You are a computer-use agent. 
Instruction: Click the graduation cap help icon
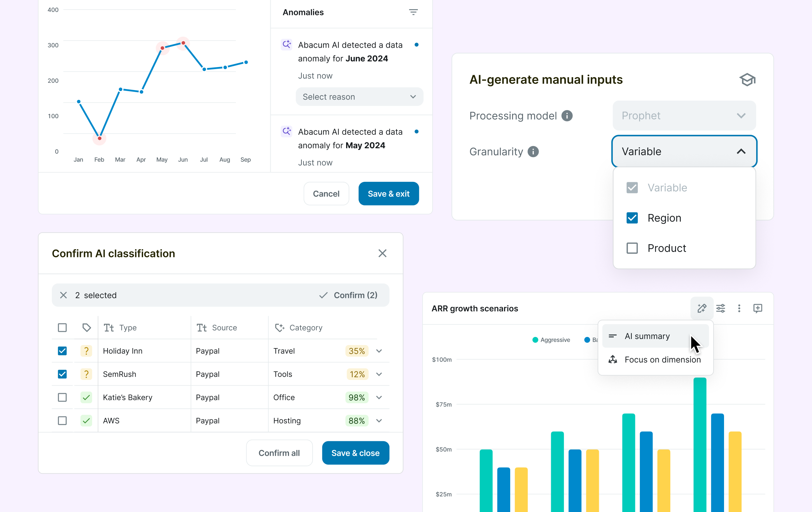point(747,80)
